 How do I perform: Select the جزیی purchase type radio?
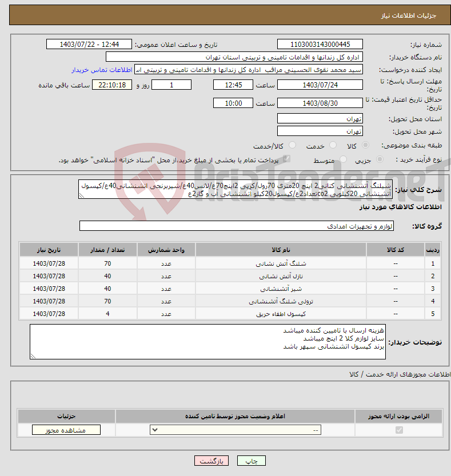(380, 159)
